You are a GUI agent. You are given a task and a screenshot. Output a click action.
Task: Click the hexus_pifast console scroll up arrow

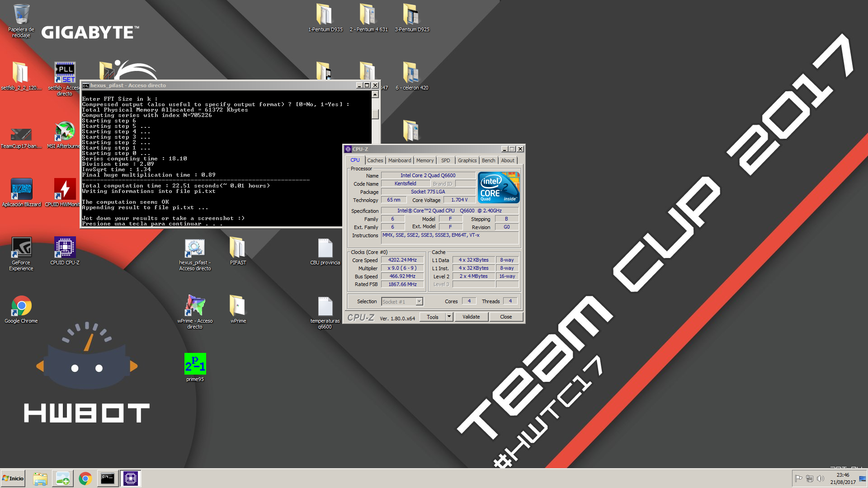(375, 94)
